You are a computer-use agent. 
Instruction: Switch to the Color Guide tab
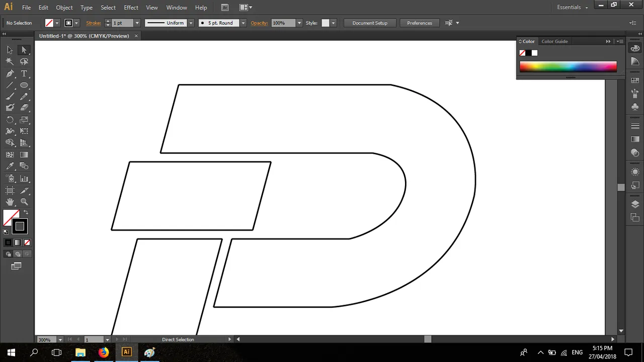[x=554, y=41]
